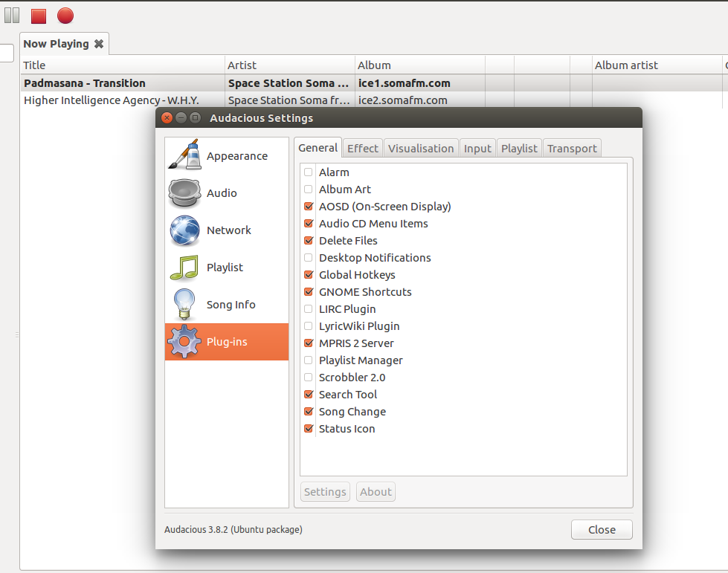This screenshot has height=573, width=728.
Task: Open the Input plugins tab
Action: [477, 149]
